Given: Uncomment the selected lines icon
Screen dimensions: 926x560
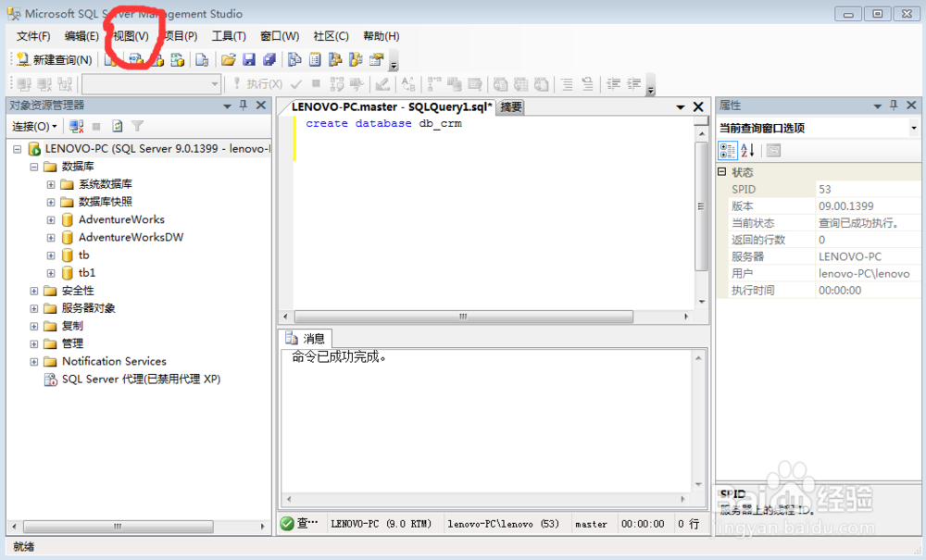Looking at the screenshot, I should click(588, 84).
